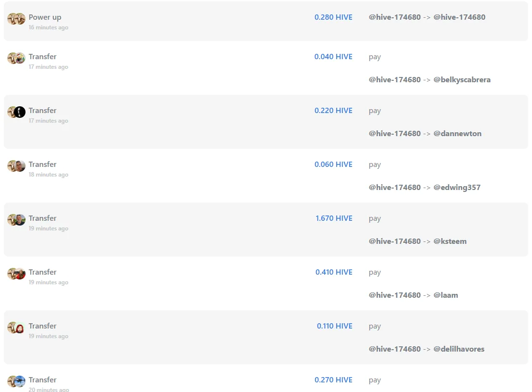Click the Power up avatar icon
Image resolution: width=532 pixels, height=392 pixels.
pyautogui.click(x=16, y=19)
